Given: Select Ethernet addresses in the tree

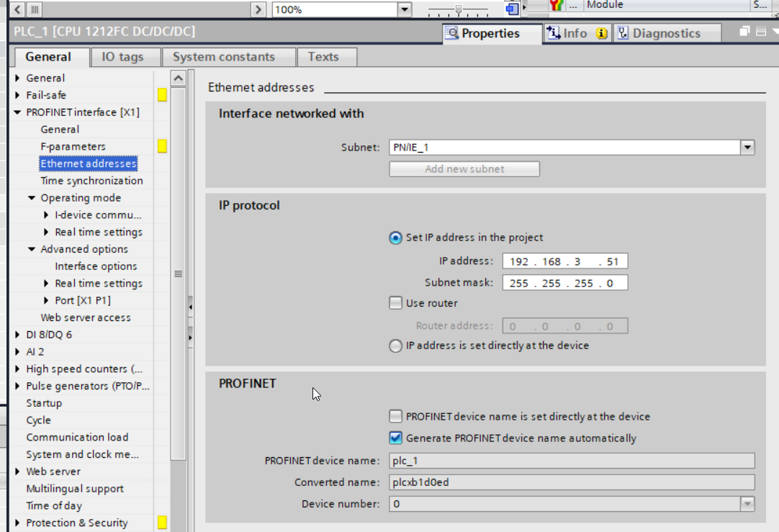Looking at the screenshot, I should point(89,163).
